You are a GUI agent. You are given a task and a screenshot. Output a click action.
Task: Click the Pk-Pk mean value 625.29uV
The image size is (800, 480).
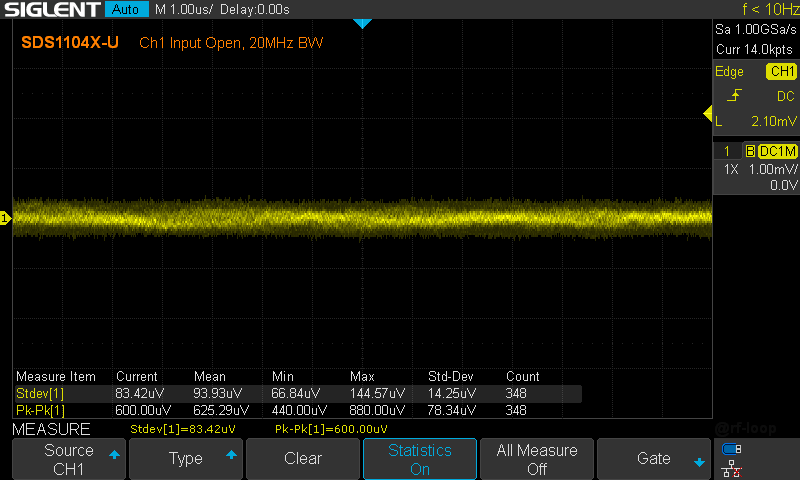click(221, 410)
